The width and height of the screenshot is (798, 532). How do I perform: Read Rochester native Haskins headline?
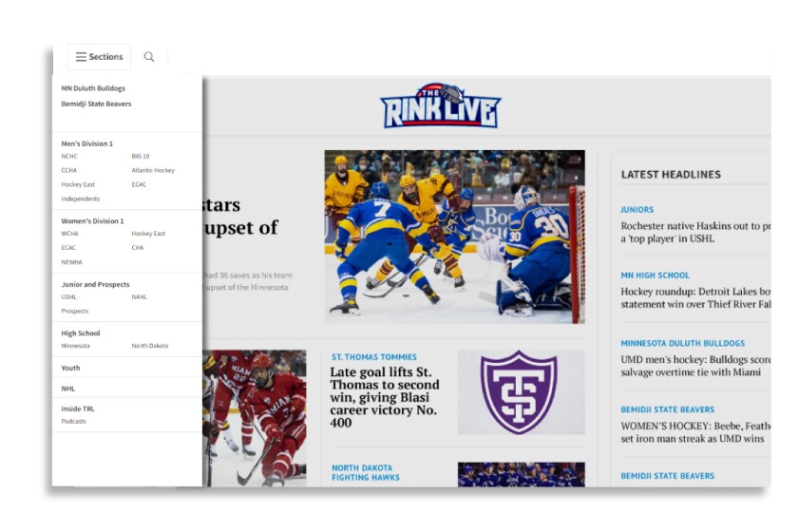click(695, 232)
